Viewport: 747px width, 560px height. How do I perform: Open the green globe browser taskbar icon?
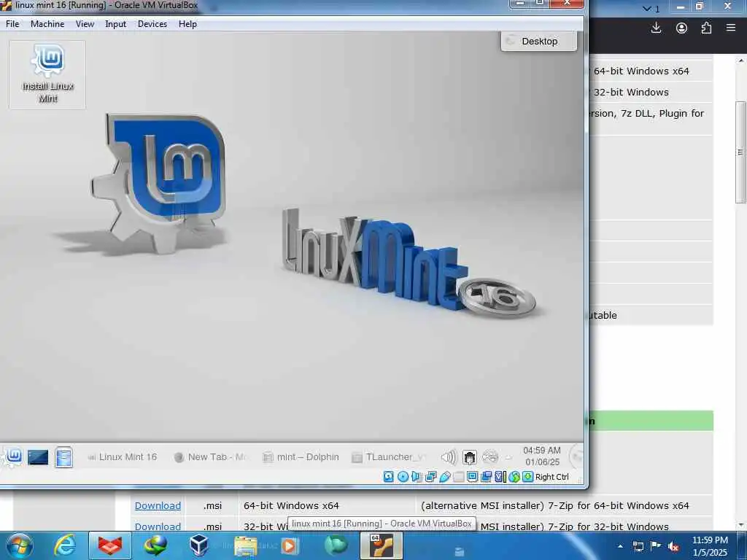[336, 545]
